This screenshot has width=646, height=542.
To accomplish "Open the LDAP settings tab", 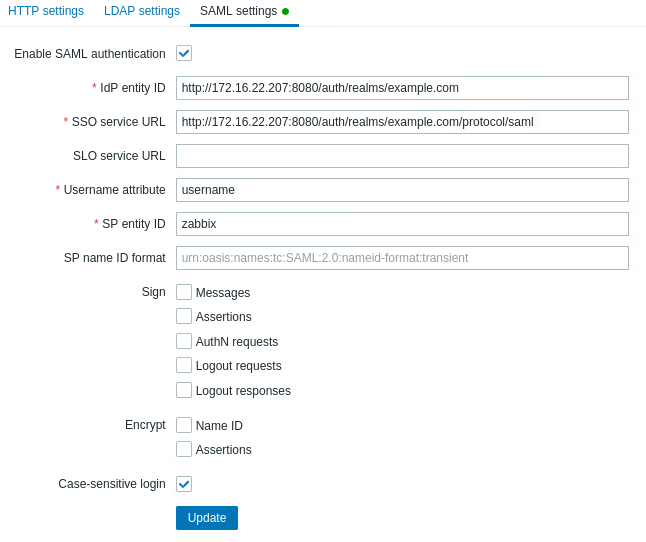I will coord(142,11).
